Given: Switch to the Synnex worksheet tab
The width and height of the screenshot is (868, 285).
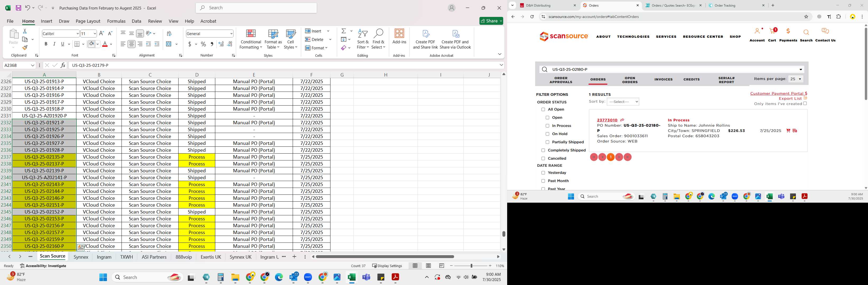Looking at the screenshot, I should coord(81,257).
